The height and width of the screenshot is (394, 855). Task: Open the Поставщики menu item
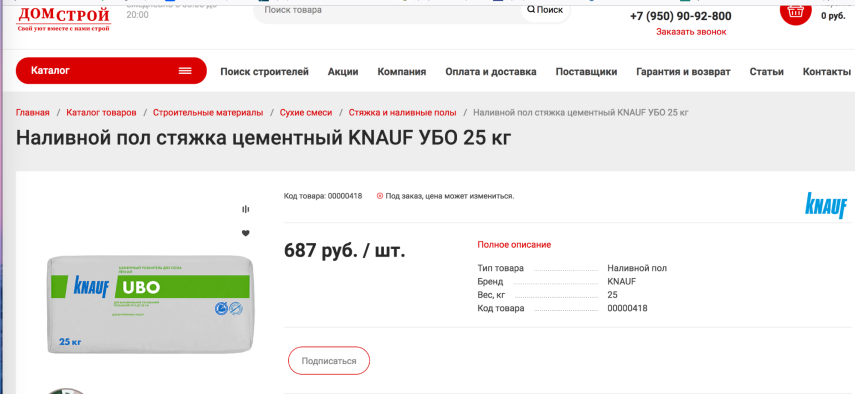pyautogui.click(x=586, y=71)
